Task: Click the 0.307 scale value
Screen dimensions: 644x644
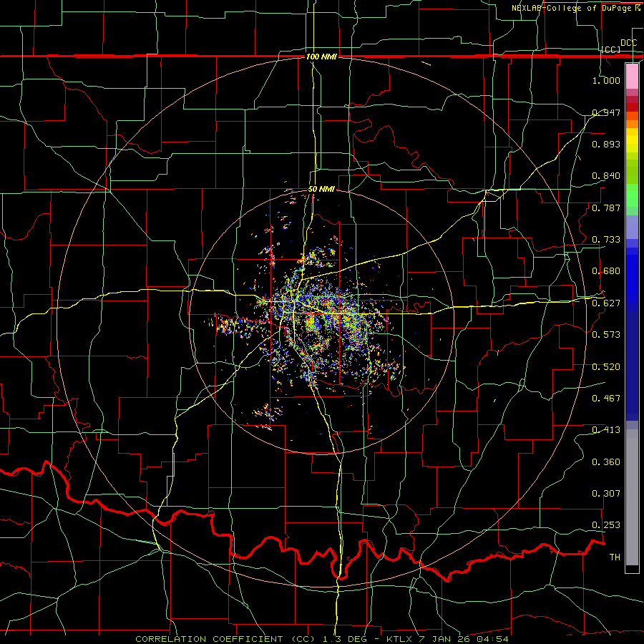Action: [606, 493]
